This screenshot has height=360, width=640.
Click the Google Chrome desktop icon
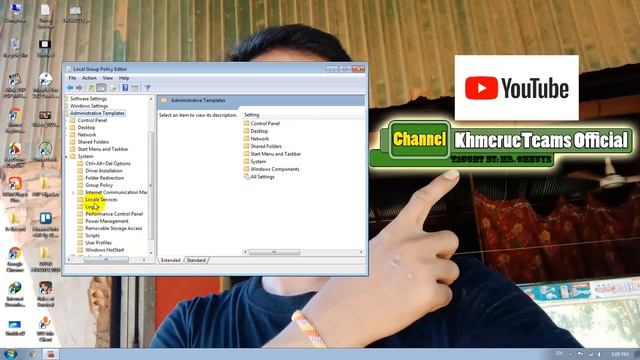[x=15, y=260]
